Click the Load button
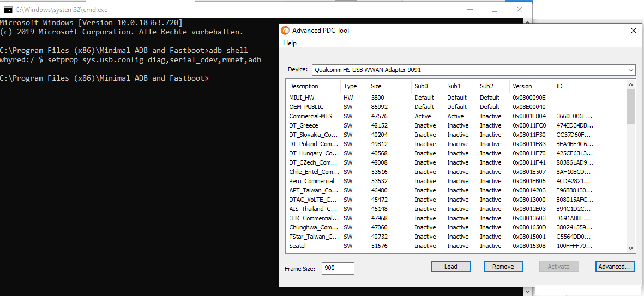The width and height of the screenshot is (644, 296). tap(451, 267)
